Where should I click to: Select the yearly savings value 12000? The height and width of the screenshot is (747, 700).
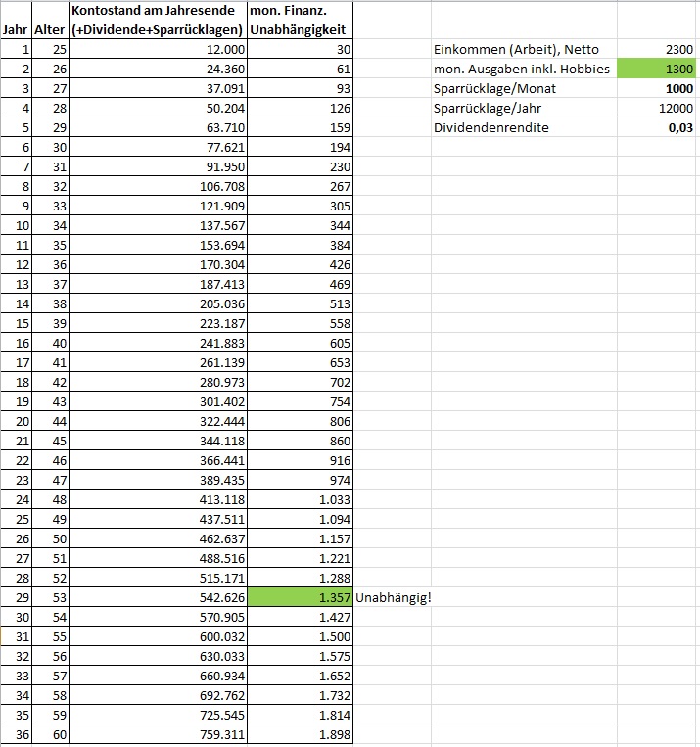click(656, 108)
